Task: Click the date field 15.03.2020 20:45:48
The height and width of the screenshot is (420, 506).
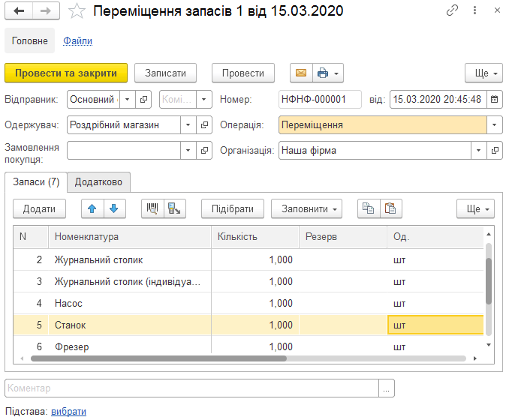Action: point(438,99)
